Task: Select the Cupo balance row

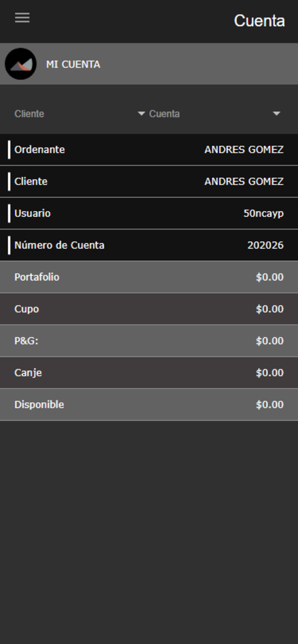Action: [x=149, y=309]
